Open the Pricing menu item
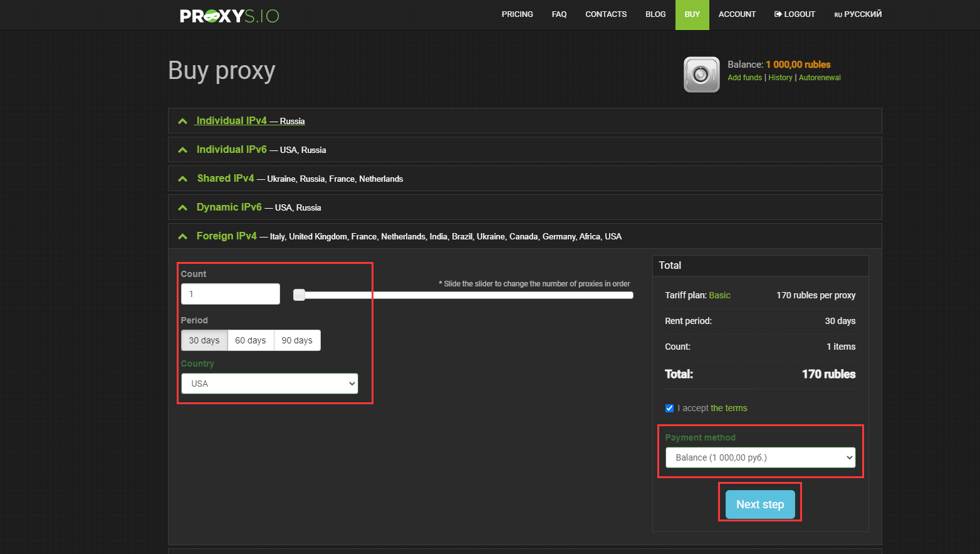 (x=517, y=14)
